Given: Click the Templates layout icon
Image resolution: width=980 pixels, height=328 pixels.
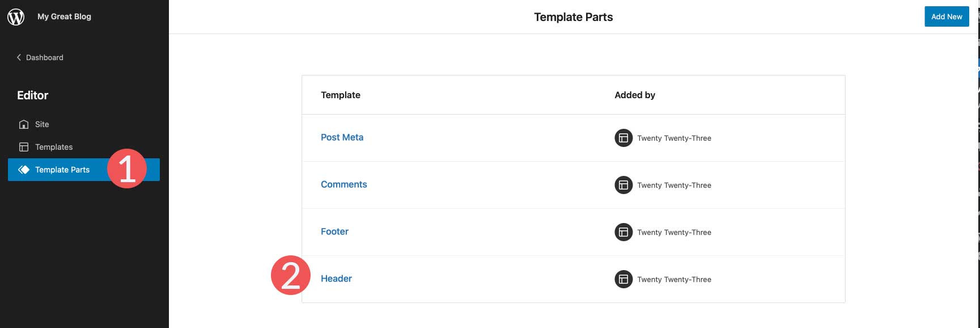Looking at the screenshot, I should click(x=24, y=147).
